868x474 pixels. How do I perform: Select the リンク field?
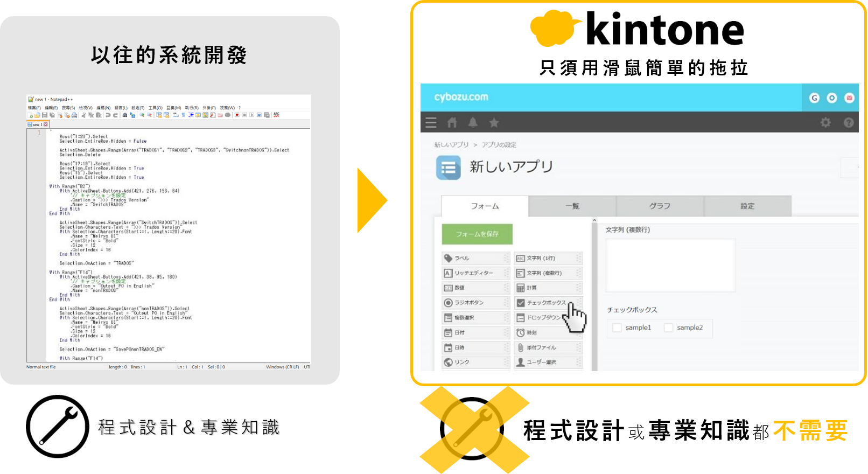click(x=475, y=363)
